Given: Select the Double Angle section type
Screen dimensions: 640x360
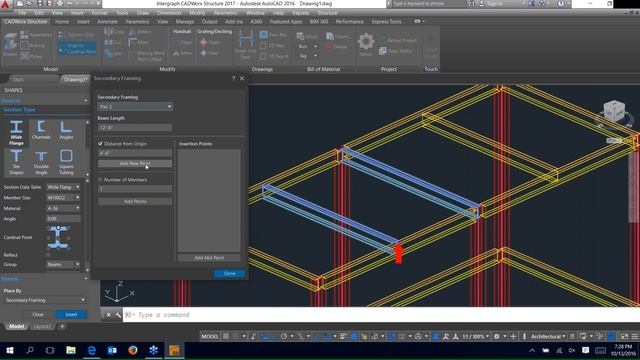Looking at the screenshot, I should (x=41, y=162).
